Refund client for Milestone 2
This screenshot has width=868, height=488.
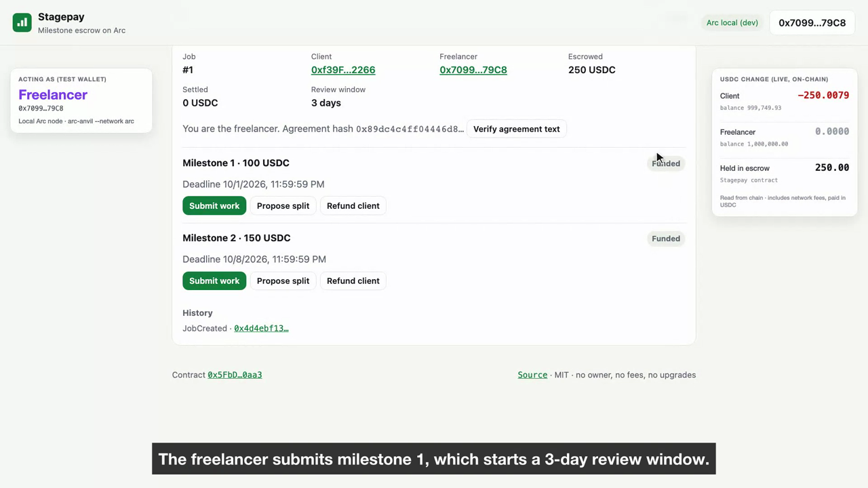tap(353, 281)
